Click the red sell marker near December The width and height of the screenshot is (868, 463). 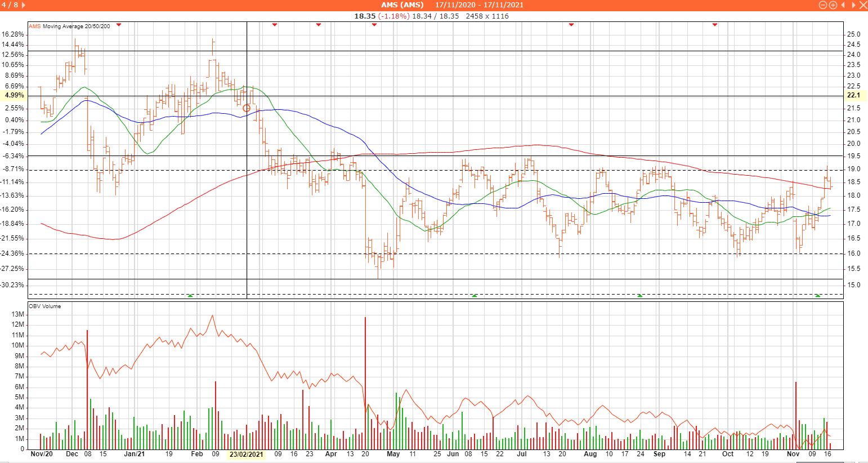118,25
